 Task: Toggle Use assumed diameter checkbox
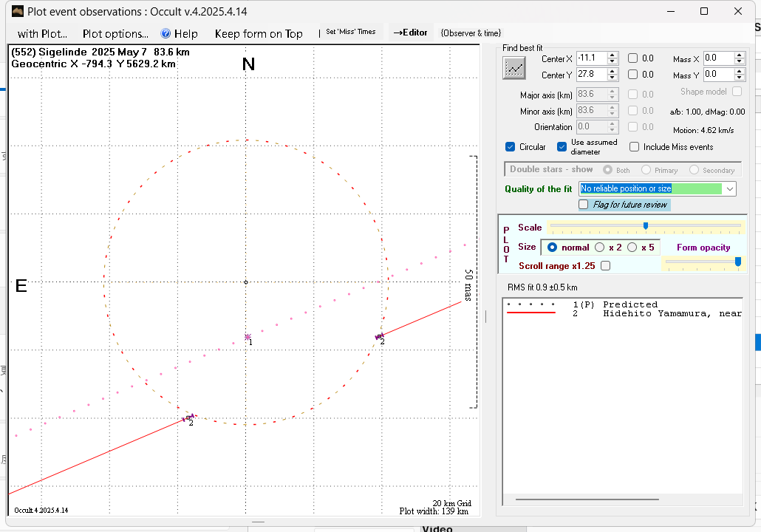tap(562, 146)
